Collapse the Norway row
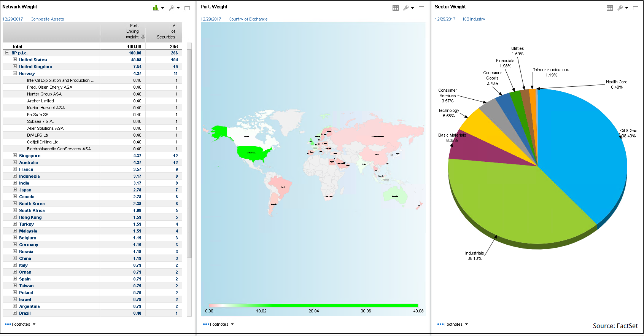 coord(15,73)
